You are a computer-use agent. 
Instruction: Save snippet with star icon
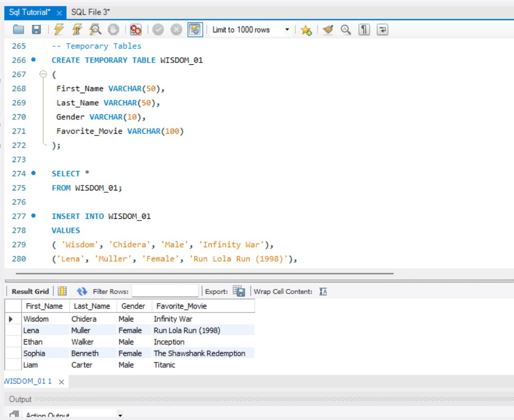pyautogui.click(x=306, y=30)
